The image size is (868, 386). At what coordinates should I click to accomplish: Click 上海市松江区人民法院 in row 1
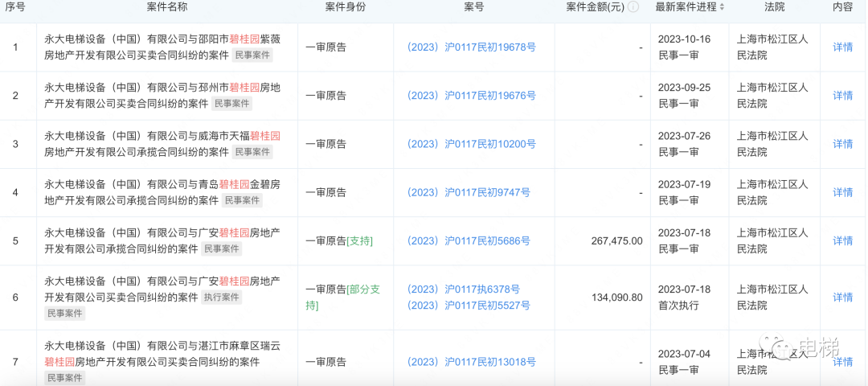(x=772, y=47)
